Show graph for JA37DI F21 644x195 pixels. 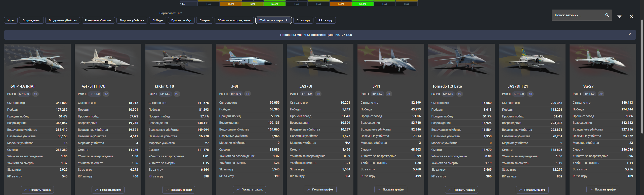532,190
